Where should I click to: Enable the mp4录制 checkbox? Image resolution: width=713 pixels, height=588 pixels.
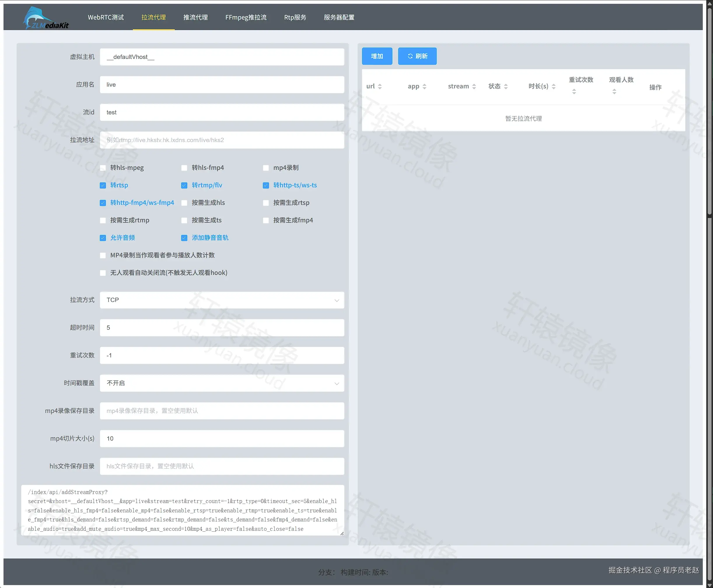[266, 168]
